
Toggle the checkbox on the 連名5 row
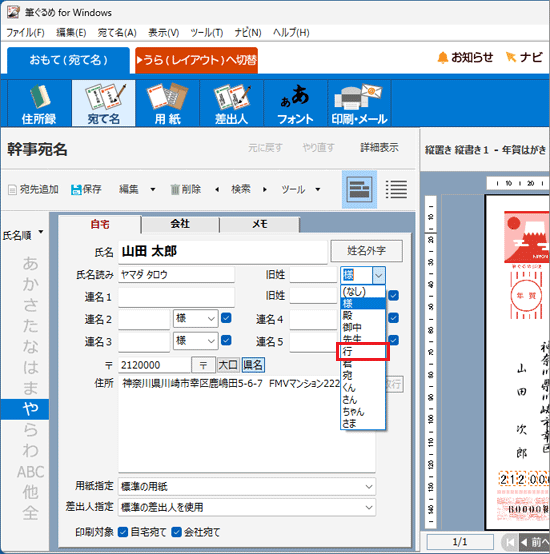point(394,340)
